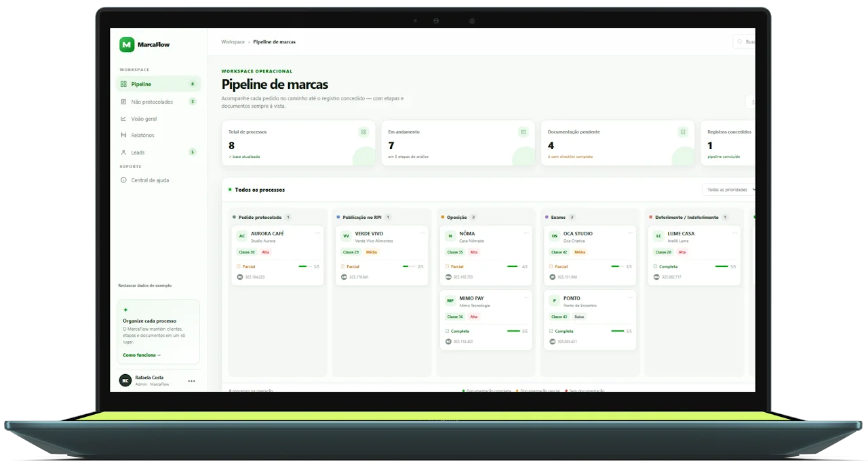The height and width of the screenshot is (465, 868).
Task: Click the Leads person icon
Action: coord(123,153)
